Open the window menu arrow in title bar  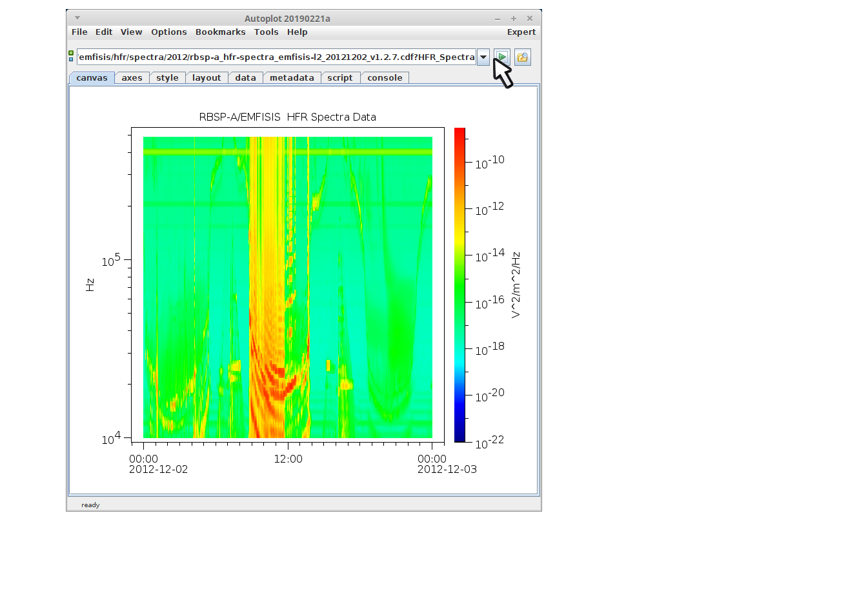coord(77,18)
